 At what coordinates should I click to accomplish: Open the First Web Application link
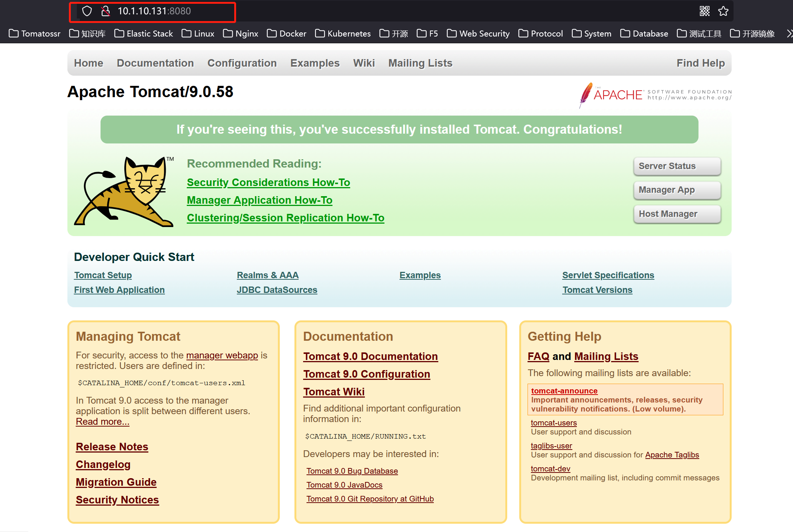click(x=119, y=290)
